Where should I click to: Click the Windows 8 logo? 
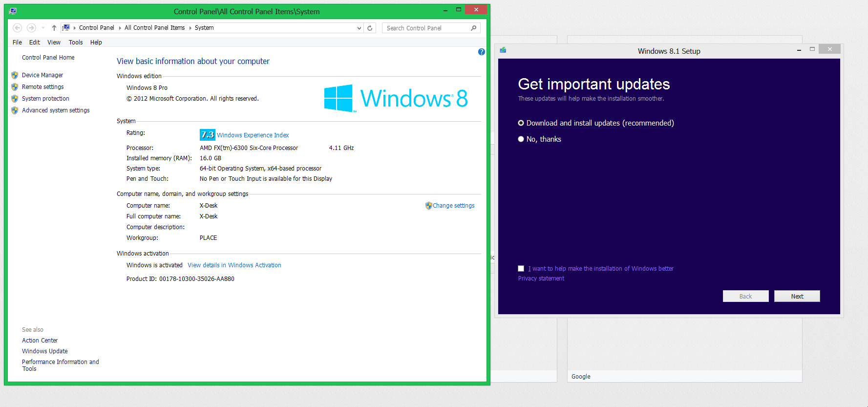click(396, 98)
